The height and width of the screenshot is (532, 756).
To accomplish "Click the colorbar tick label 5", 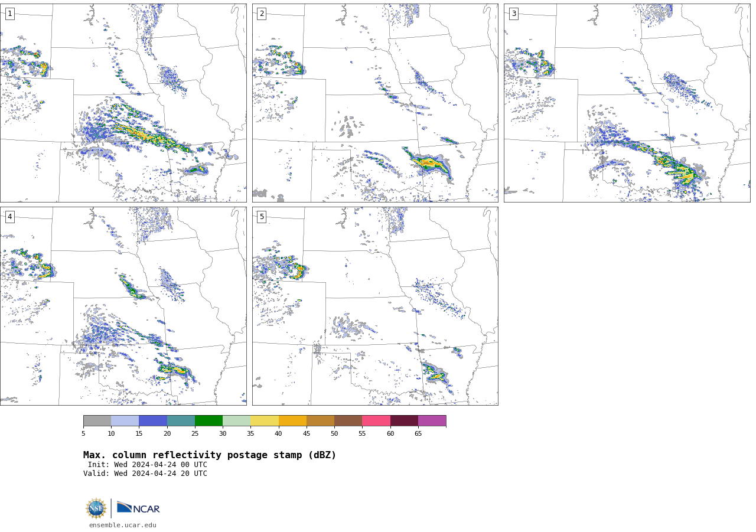I will point(83,434).
